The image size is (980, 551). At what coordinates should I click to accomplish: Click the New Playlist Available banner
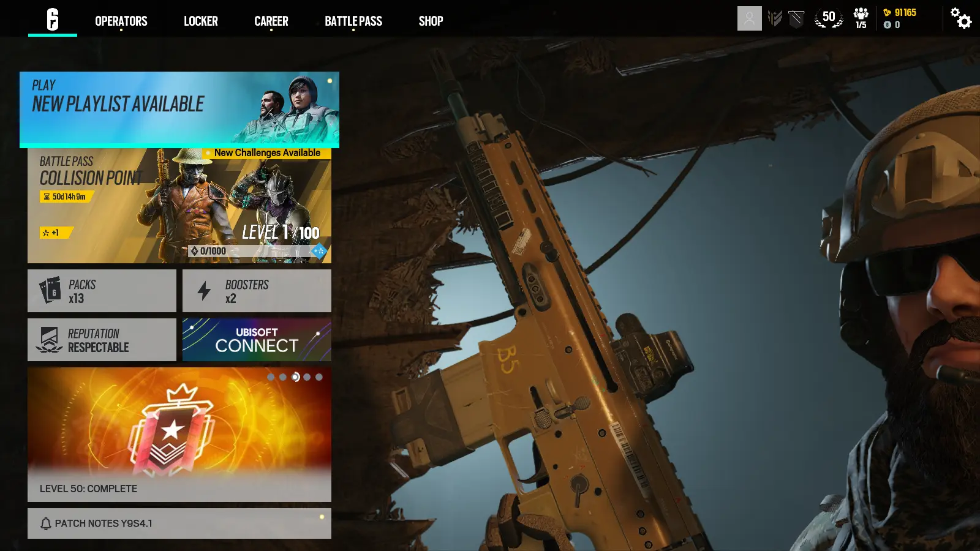pos(179,110)
